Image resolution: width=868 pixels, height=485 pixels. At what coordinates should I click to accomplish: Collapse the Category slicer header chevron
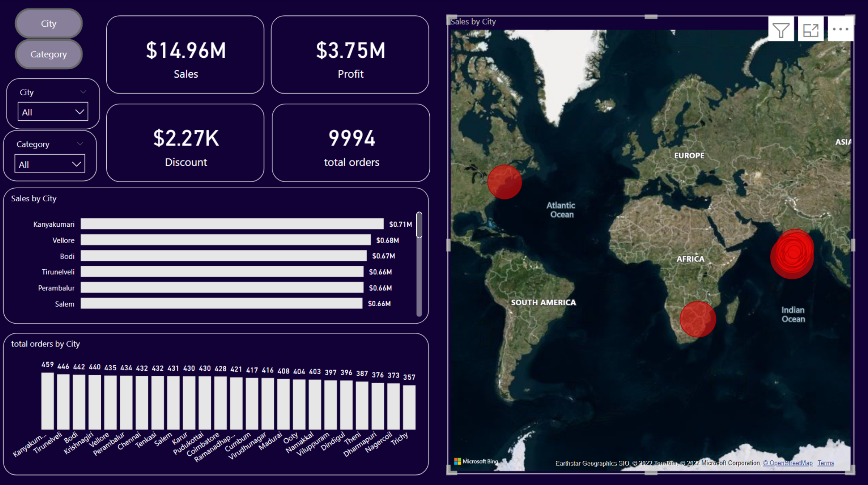80,144
